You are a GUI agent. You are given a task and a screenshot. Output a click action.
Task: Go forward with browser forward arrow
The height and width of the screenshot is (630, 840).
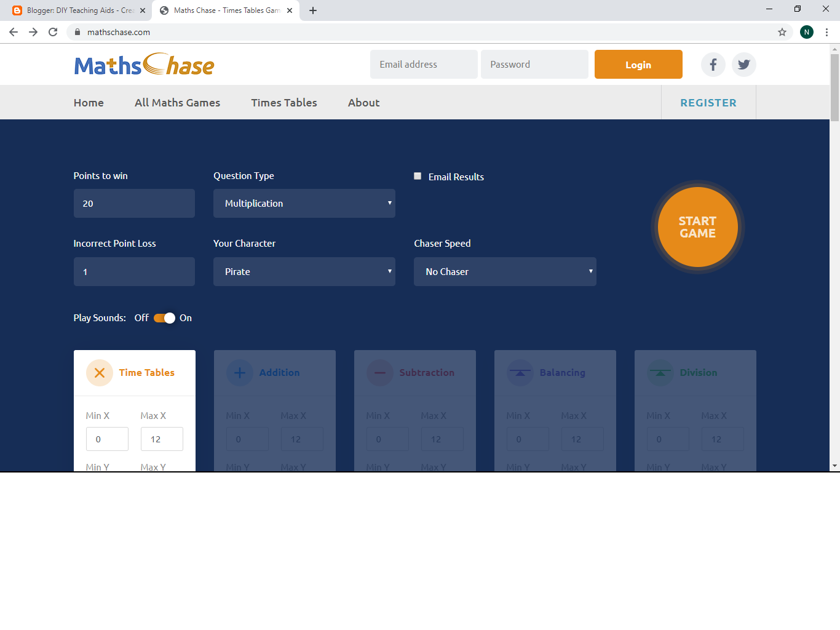point(33,32)
